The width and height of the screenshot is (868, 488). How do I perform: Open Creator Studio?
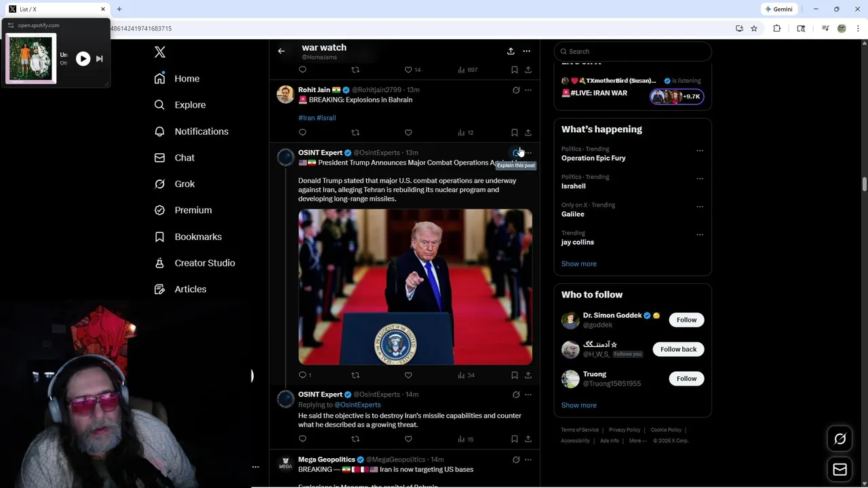pyautogui.click(x=195, y=263)
